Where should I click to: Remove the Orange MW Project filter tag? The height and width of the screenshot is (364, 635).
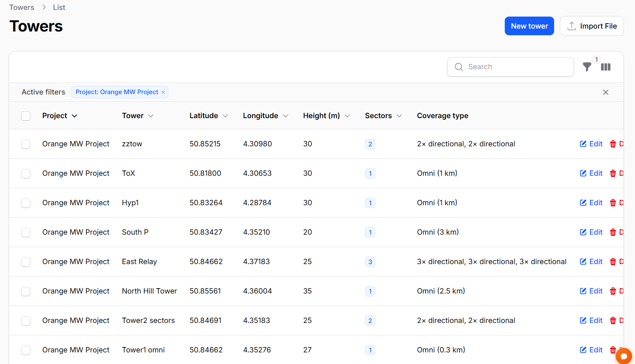pos(163,92)
